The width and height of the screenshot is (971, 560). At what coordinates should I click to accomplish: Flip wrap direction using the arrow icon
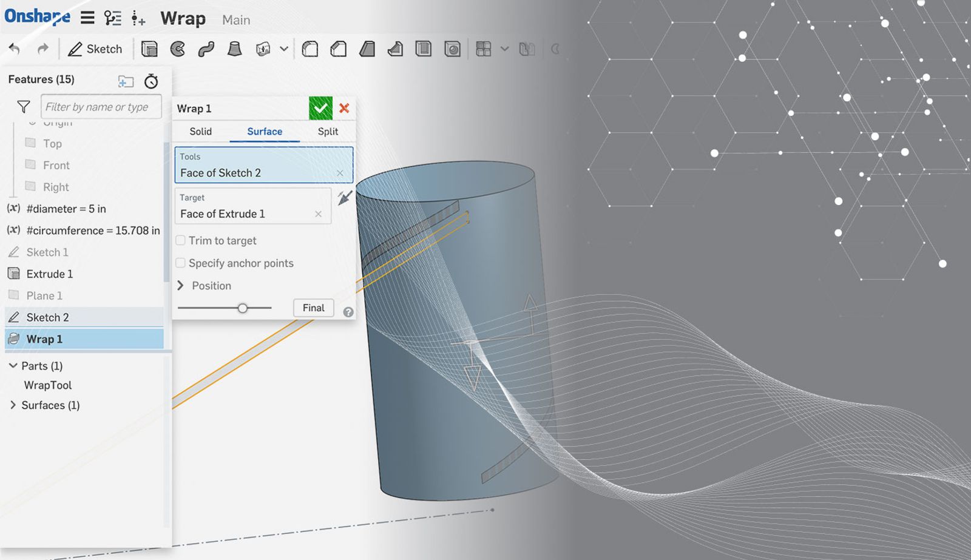coord(345,198)
